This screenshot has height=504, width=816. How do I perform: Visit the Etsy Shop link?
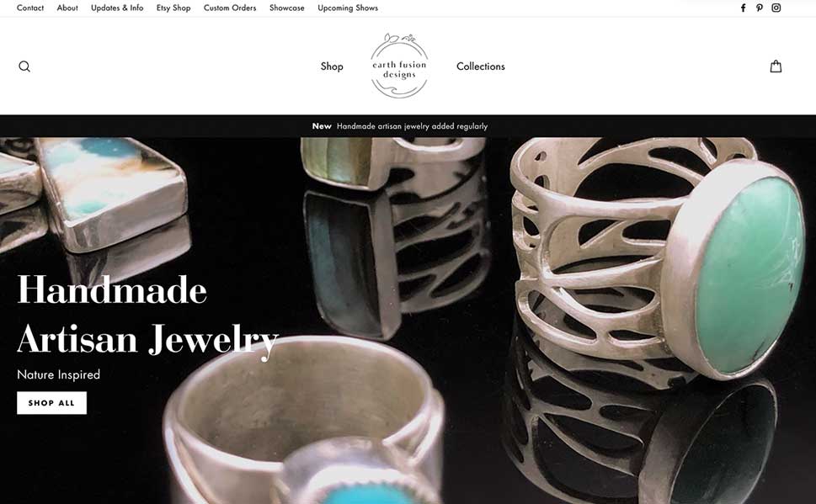click(173, 8)
